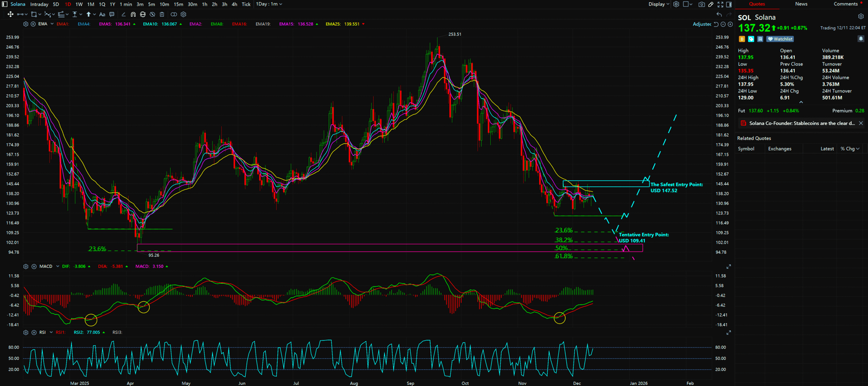Image resolution: width=868 pixels, height=386 pixels.
Task: Expand the EMA indicator dropdown
Action: pyautogui.click(x=52, y=24)
